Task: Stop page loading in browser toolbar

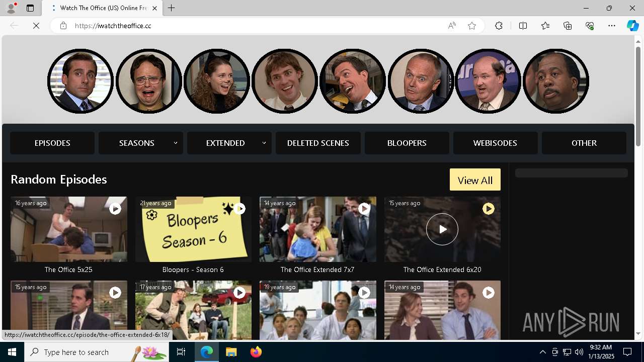Action: point(36,26)
